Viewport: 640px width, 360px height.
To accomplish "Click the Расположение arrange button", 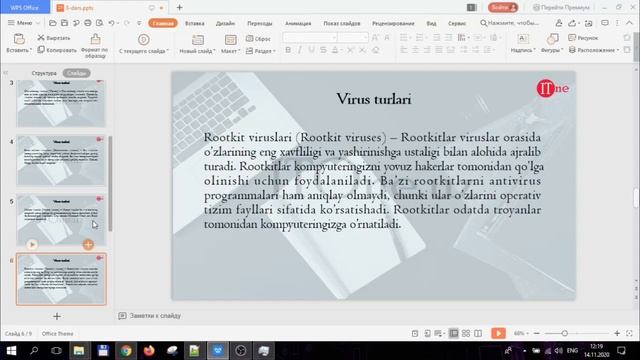I will [x=594, y=50].
